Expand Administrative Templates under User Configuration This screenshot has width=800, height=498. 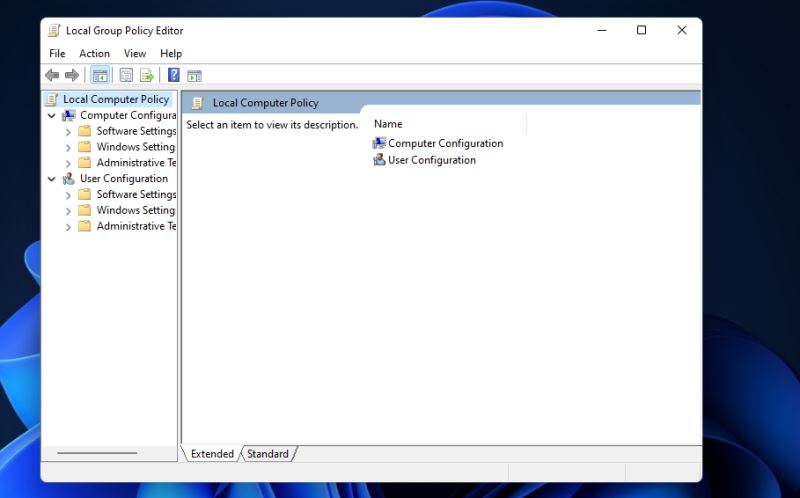[68, 227]
